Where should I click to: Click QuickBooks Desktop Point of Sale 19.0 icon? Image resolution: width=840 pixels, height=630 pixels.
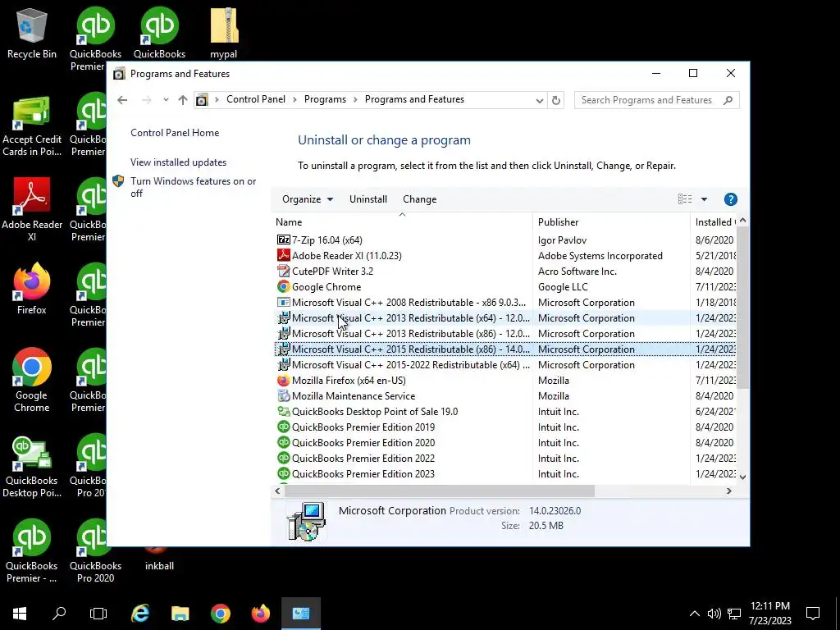[x=283, y=412]
